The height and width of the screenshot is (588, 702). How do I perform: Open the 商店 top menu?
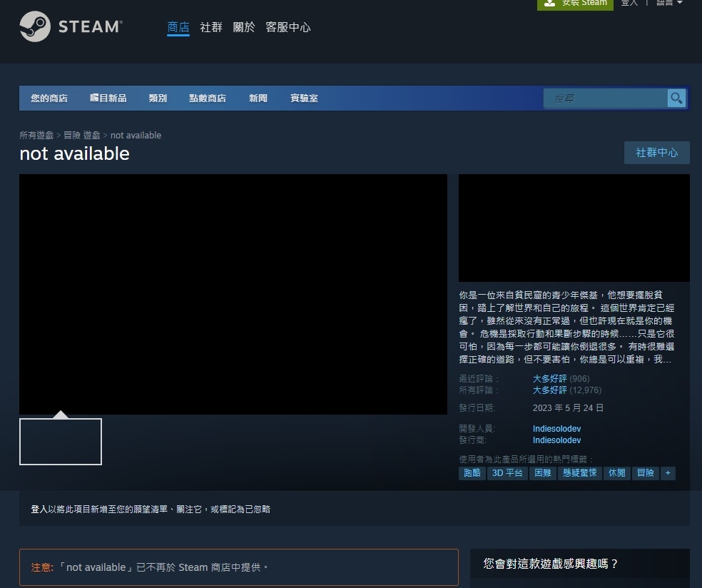click(178, 27)
